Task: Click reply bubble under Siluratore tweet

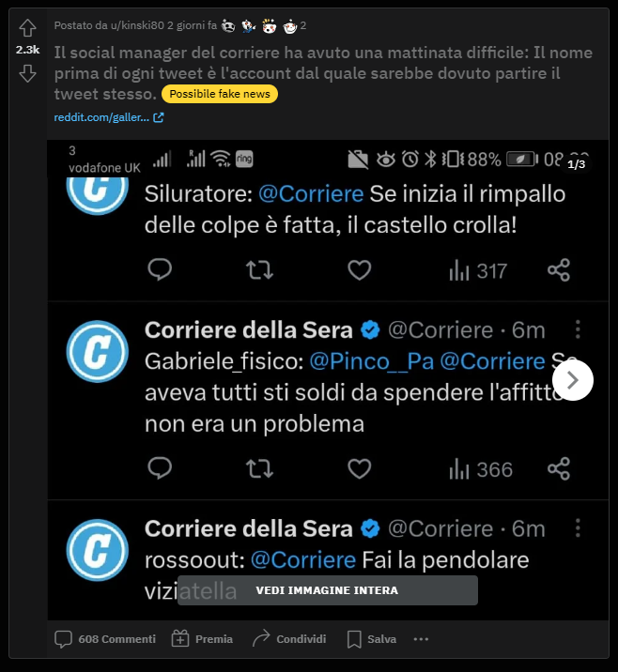Action: pyautogui.click(x=160, y=270)
